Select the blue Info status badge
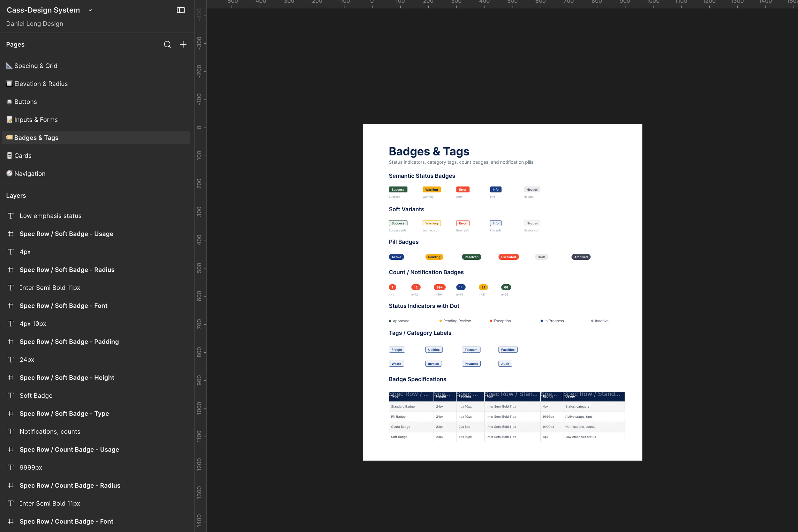The width and height of the screenshot is (798, 532). [496, 190]
